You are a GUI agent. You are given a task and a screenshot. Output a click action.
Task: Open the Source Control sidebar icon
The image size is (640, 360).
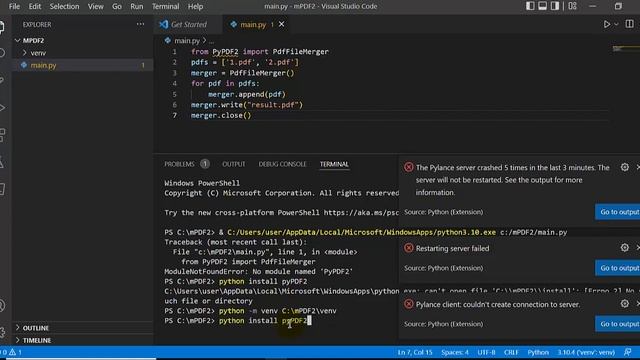(x=2, y=80)
